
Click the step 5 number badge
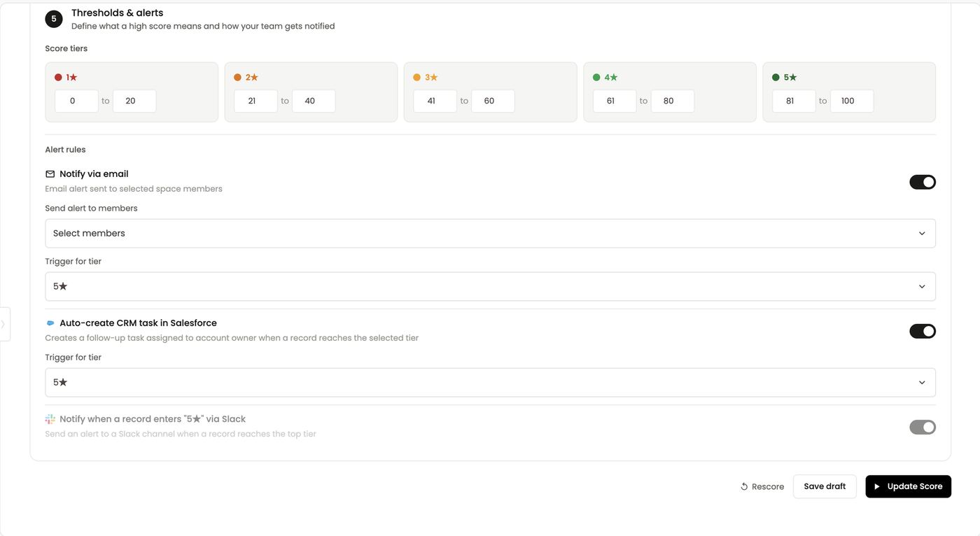54,19
